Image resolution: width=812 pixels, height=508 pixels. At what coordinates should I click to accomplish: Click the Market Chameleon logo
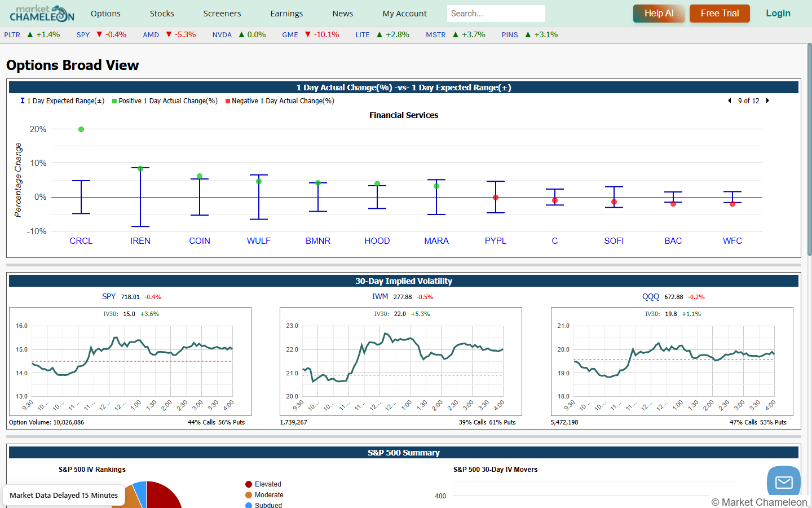pos(42,13)
